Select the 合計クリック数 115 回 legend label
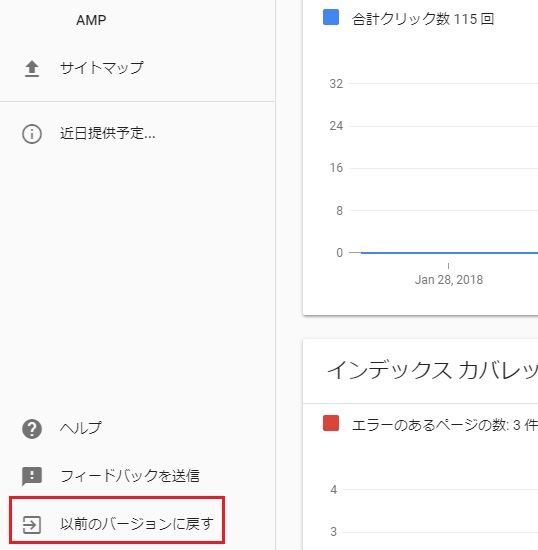The image size is (538, 550). point(423,19)
